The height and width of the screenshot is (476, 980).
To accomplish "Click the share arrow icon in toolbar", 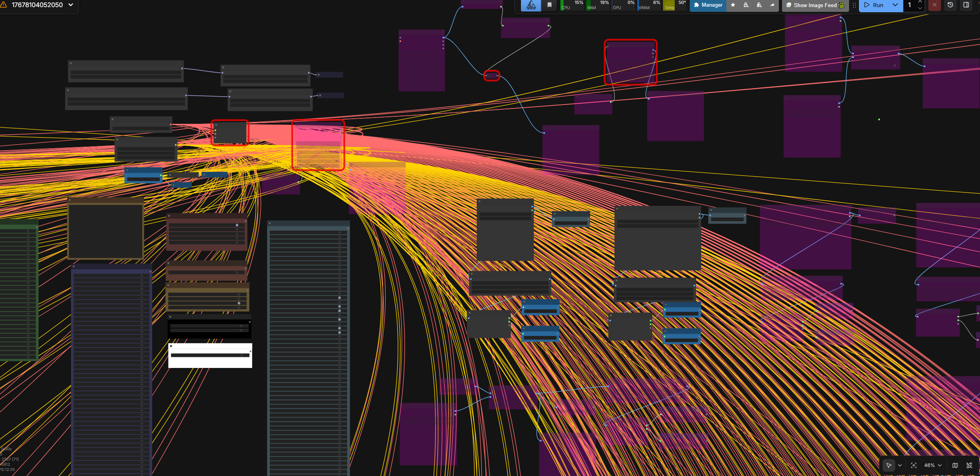I will pos(772,5).
